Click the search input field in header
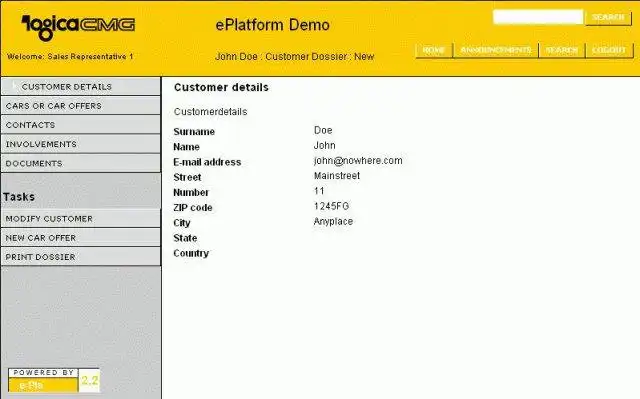This screenshot has width=640, height=399. pos(538,17)
